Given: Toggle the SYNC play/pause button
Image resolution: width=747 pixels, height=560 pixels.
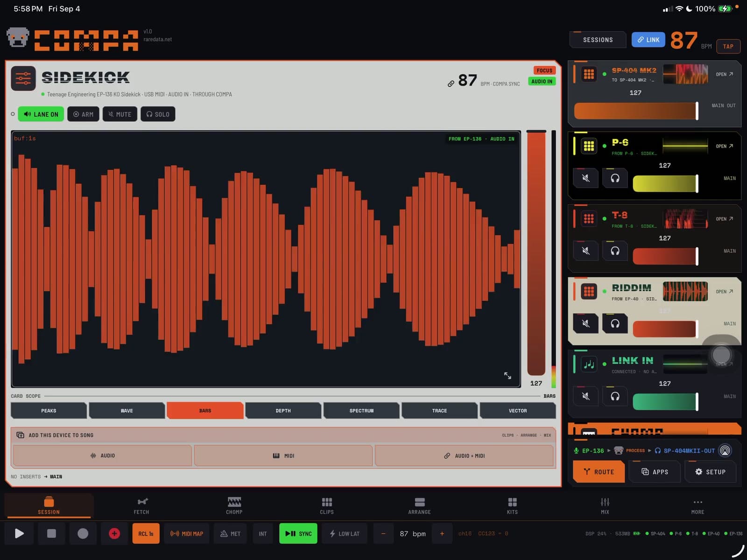Looking at the screenshot, I should pyautogui.click(x=298, y=533).
